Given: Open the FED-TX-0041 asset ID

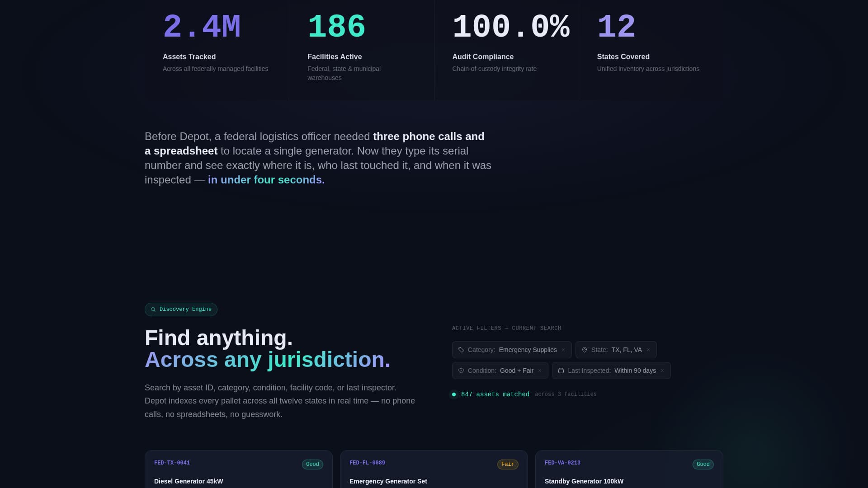Looking at the screenshot, I should coord(172,463).
